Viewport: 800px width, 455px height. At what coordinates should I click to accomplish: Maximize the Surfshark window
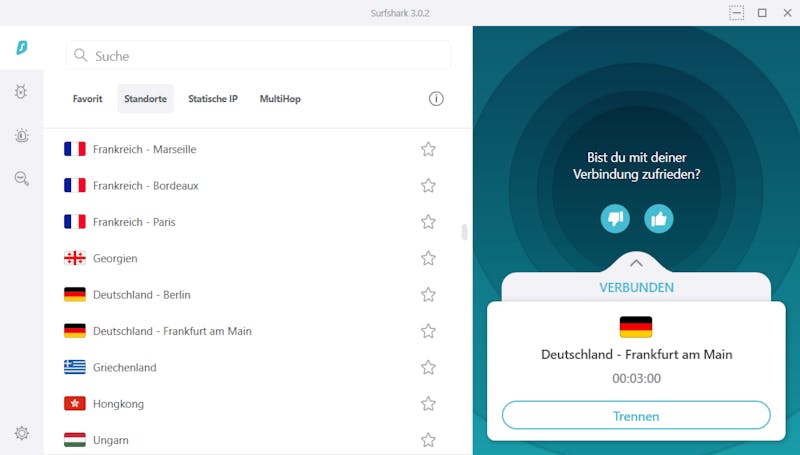point(762,13)
